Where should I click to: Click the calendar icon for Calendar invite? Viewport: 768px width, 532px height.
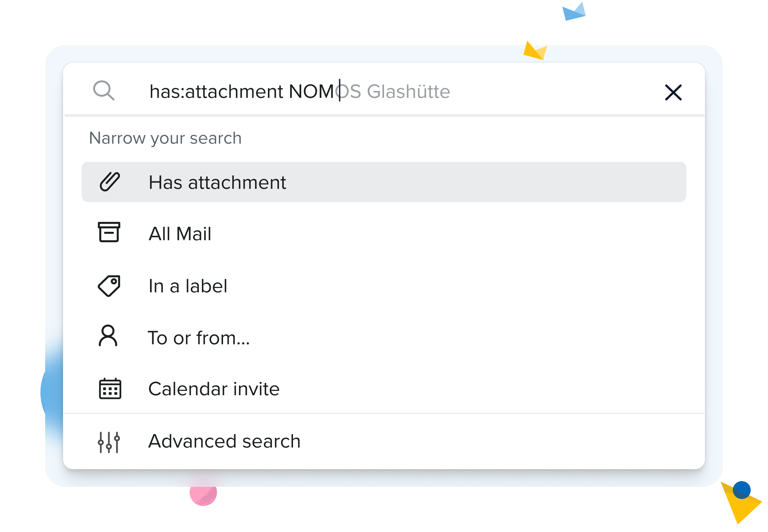coord(110,388)
